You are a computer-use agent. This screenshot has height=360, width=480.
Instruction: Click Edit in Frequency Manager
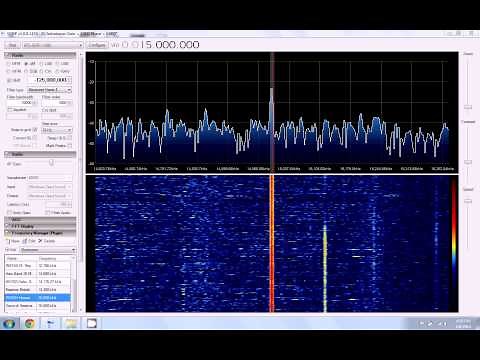click(29, 241)
